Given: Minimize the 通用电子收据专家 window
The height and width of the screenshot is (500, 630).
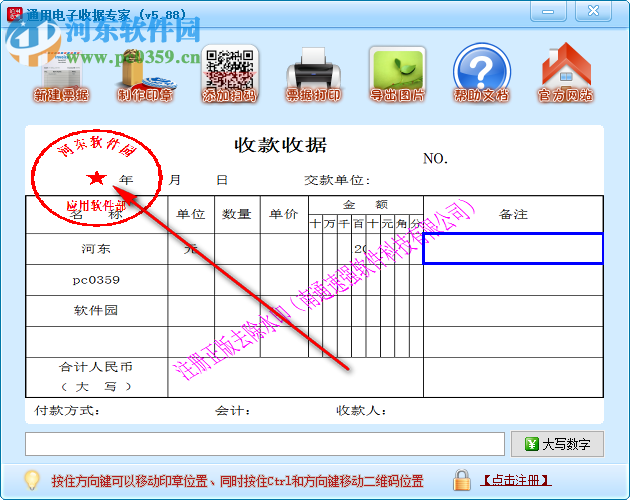Looking at the screenshot, I should (x=548, y=12).
